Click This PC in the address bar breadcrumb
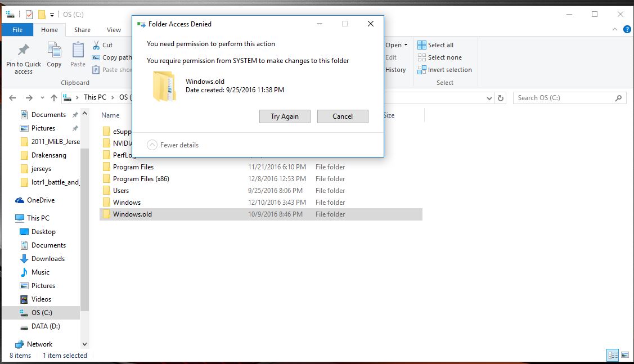The height and width of the screenshot is (364, 634). [95, 97]
